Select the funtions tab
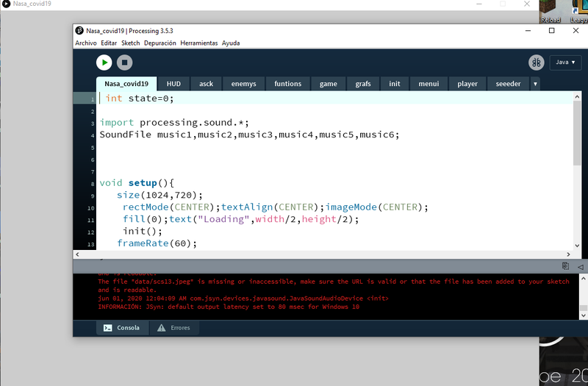Image resolution: width=588 pixels, height=386 pixels. pyautogui.click(x=287, y=84)
